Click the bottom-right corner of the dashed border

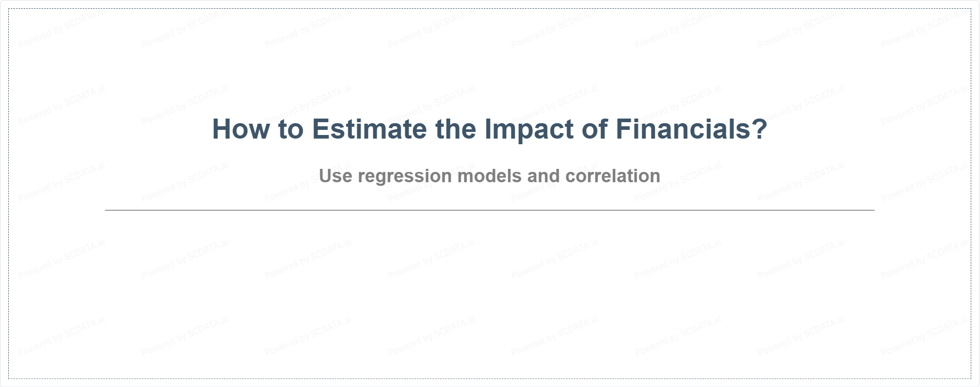(971, 378)
